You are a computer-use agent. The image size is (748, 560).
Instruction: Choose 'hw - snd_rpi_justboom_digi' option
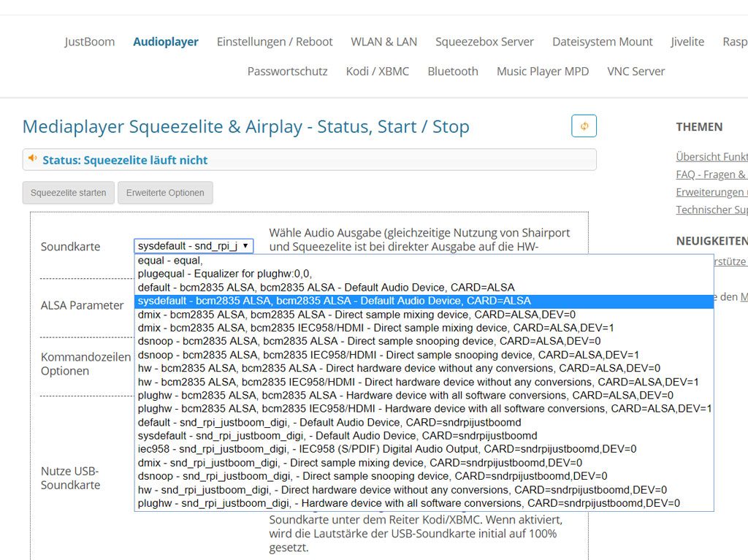(x=424, y=490)
